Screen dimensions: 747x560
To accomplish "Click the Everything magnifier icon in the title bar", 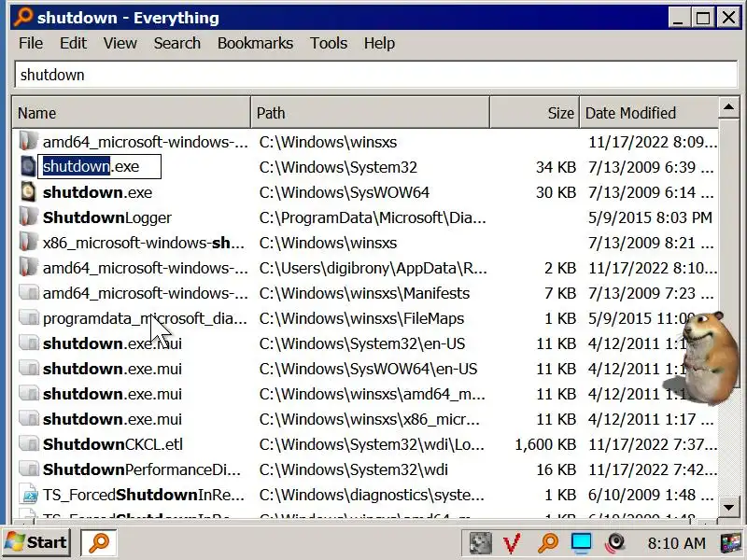I will point(22,17).
